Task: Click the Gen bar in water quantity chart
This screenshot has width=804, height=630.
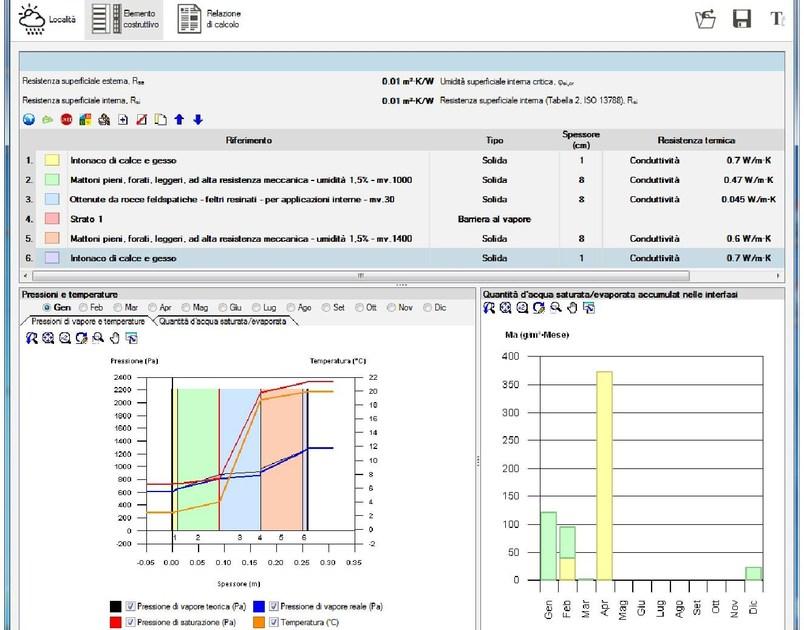Action: (548, 546)
